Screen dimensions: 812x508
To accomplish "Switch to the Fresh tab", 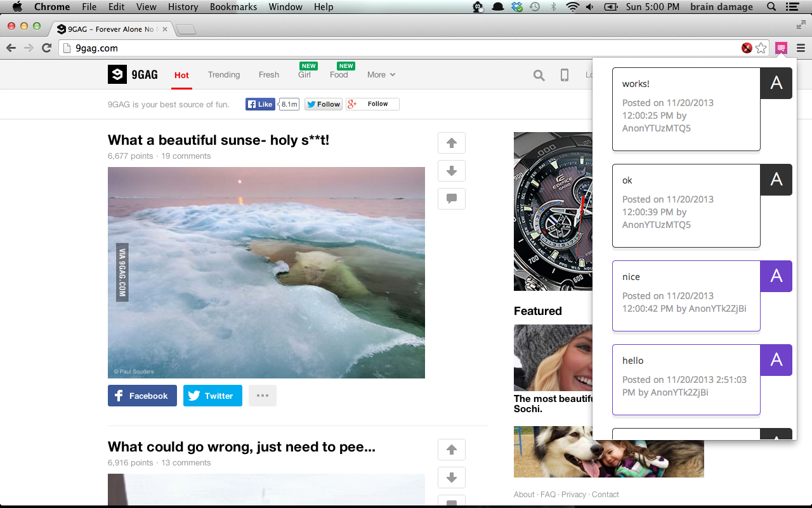I will click(x=269, y=75).
